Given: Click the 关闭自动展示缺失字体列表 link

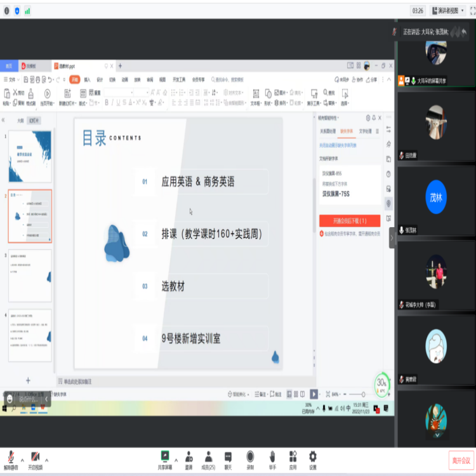Looking at the screenshot, I should click(x=338, y=145).
